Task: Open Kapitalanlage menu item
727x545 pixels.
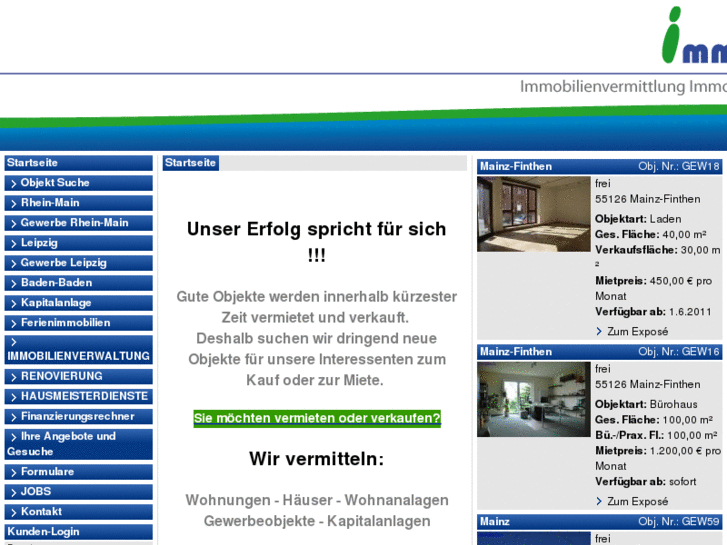Action: coord(78,302)
